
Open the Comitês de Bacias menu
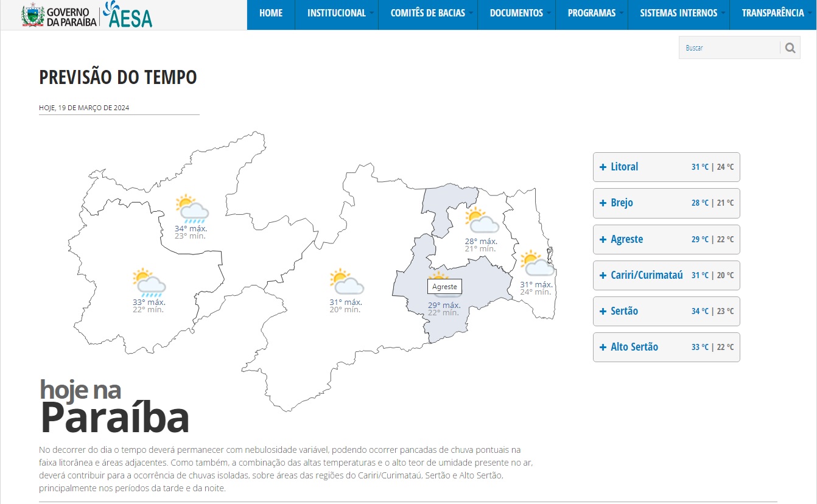(427, 13)
